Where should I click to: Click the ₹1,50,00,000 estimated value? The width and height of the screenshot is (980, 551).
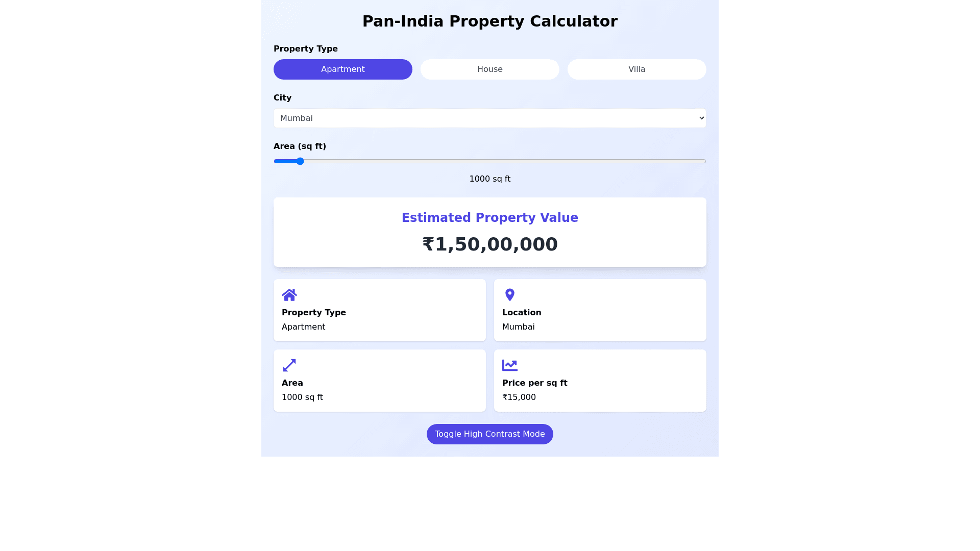click(490, 244)
